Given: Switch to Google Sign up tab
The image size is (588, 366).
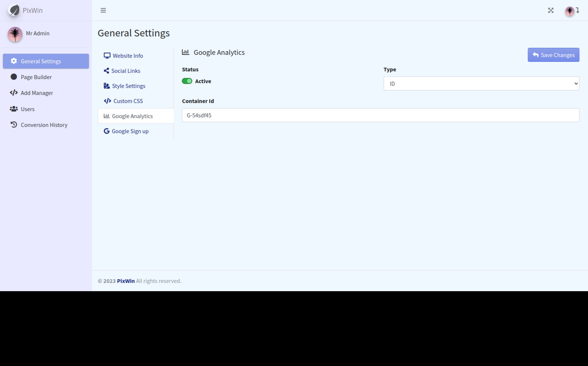Looking at the screenshot, I should pyautogui.click(x=136, y=131).
